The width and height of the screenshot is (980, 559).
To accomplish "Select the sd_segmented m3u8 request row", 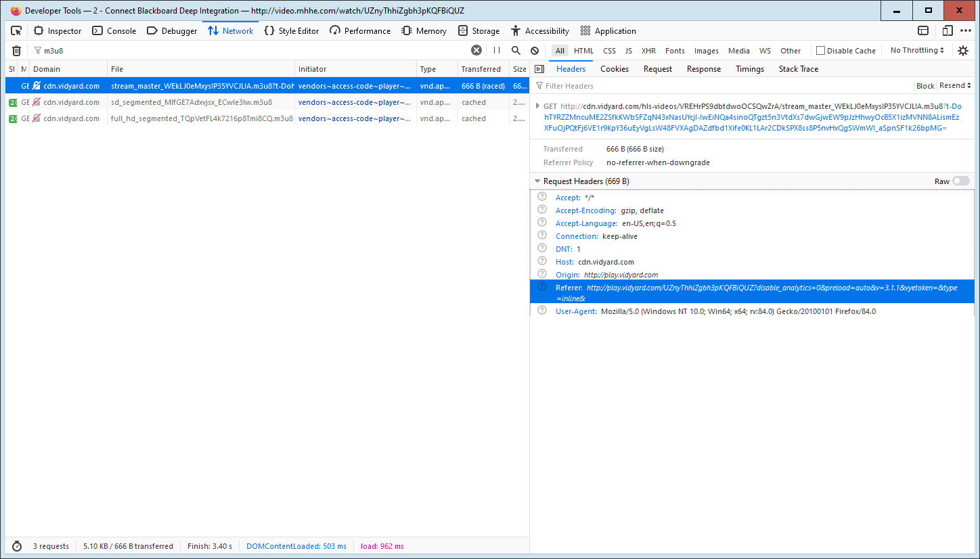I will coord(192,102).
